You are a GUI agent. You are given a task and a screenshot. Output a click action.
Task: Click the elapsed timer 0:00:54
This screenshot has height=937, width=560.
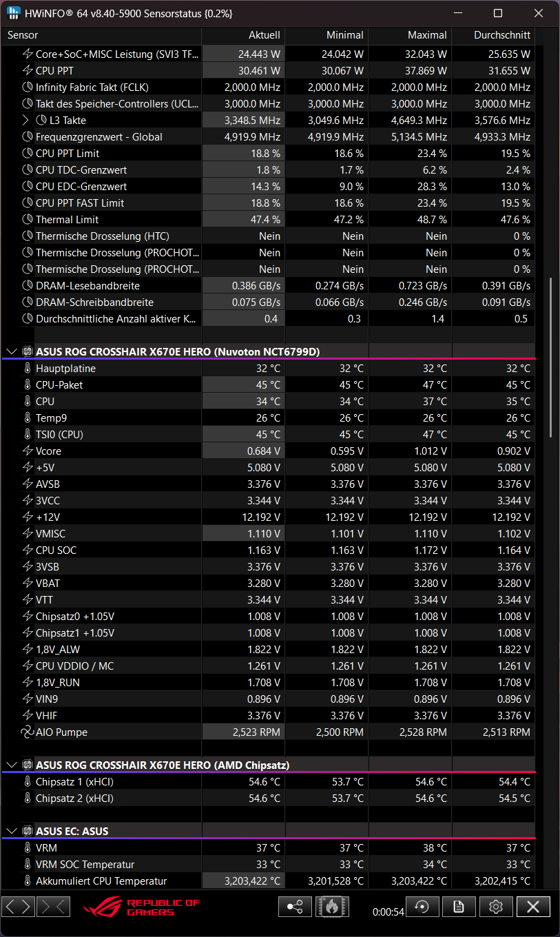pyautogui.click(x=388, y=912)
